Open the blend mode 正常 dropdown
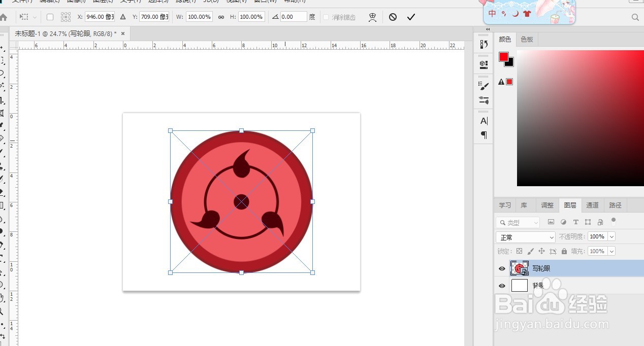This screenshot has width=644, height=346. 526,237
